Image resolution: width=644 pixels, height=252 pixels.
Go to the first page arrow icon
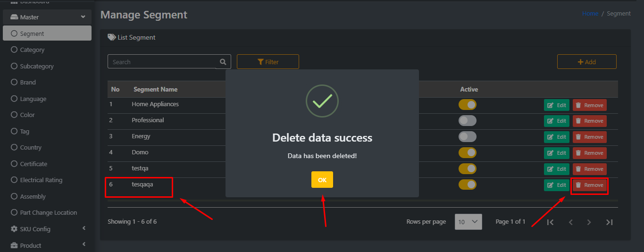[x=550, y=222]
